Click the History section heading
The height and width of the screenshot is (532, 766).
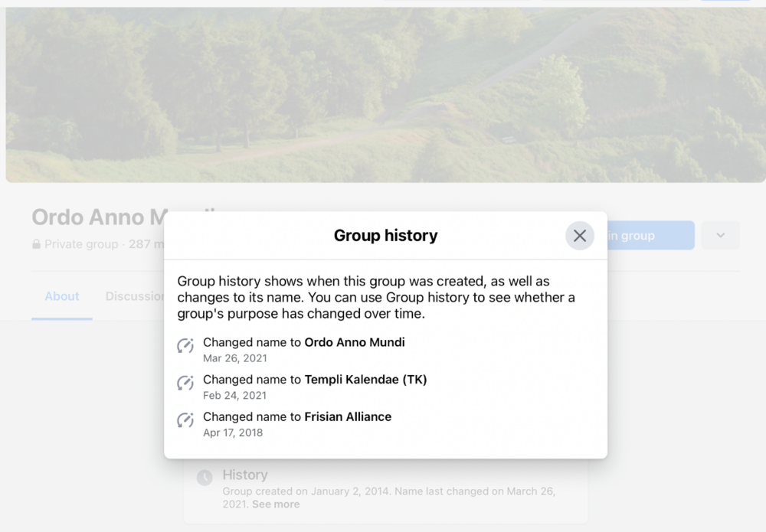tap(245, 475)
